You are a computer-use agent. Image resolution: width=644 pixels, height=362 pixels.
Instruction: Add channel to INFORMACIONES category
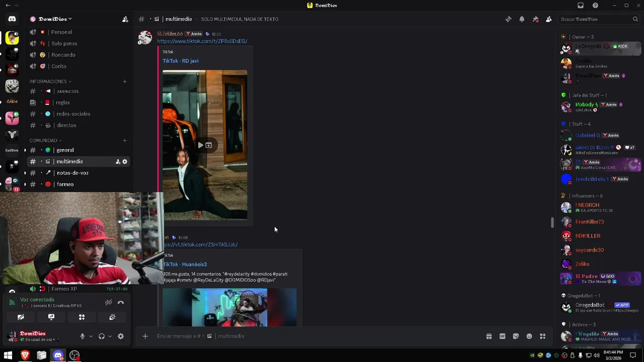125,81
